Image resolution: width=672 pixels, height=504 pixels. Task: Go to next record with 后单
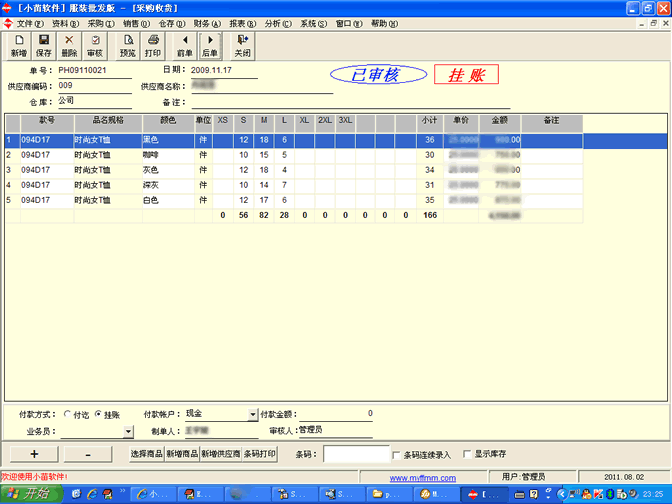point(210,45)
